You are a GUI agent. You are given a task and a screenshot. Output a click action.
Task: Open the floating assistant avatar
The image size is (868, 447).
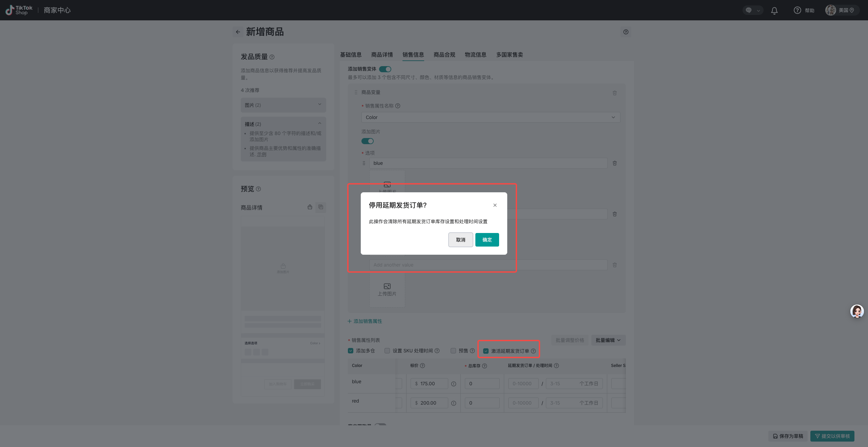857,311
